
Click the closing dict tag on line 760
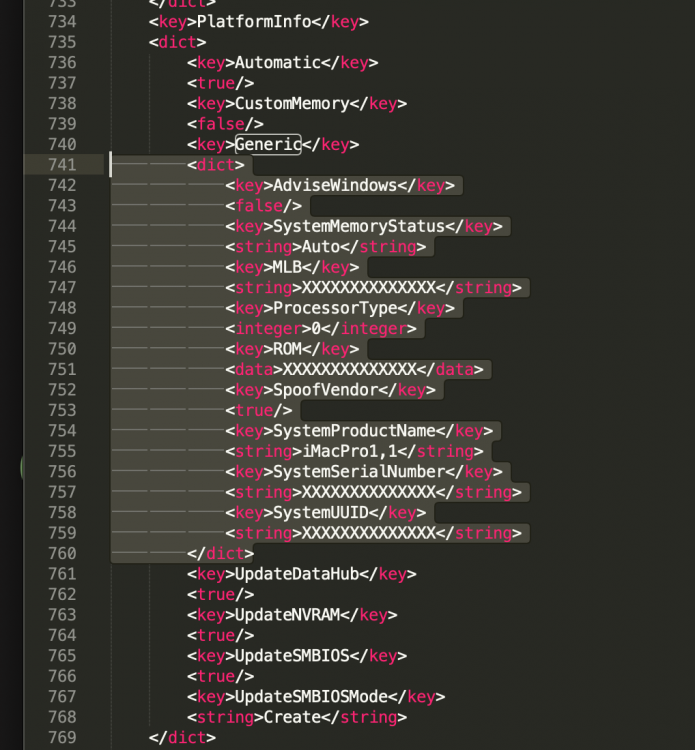click(x=221, y=554)
